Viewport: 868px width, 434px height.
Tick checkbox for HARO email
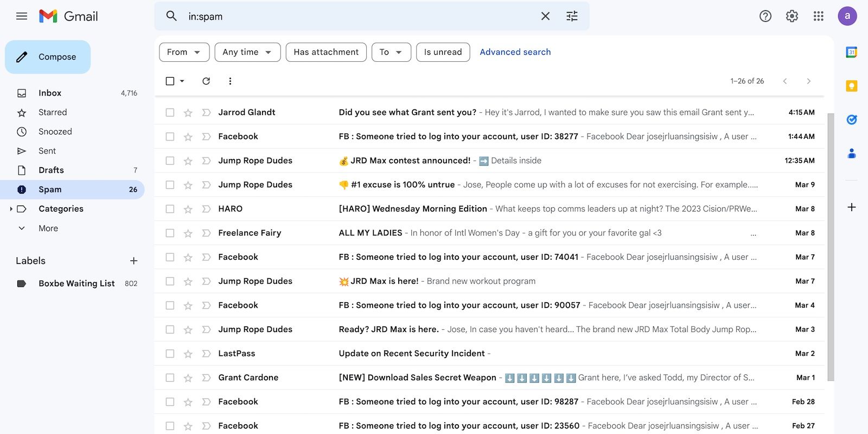(x=170, y=209)
